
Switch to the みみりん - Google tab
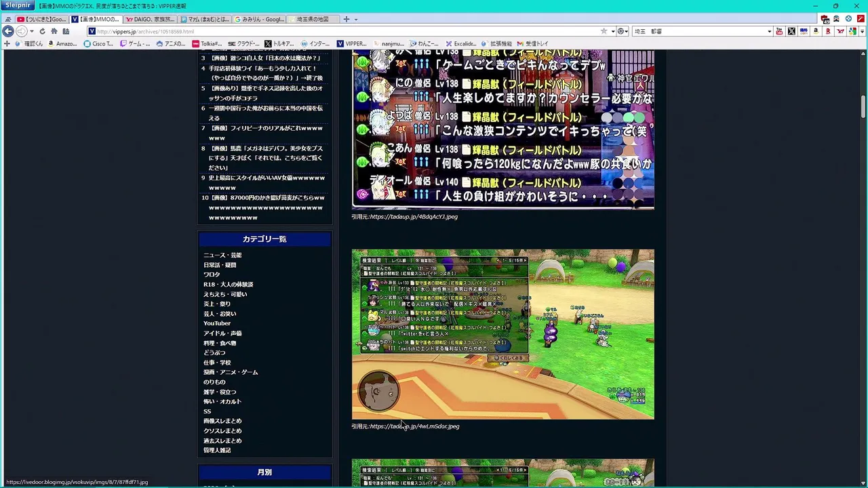(x=259, y=19)
